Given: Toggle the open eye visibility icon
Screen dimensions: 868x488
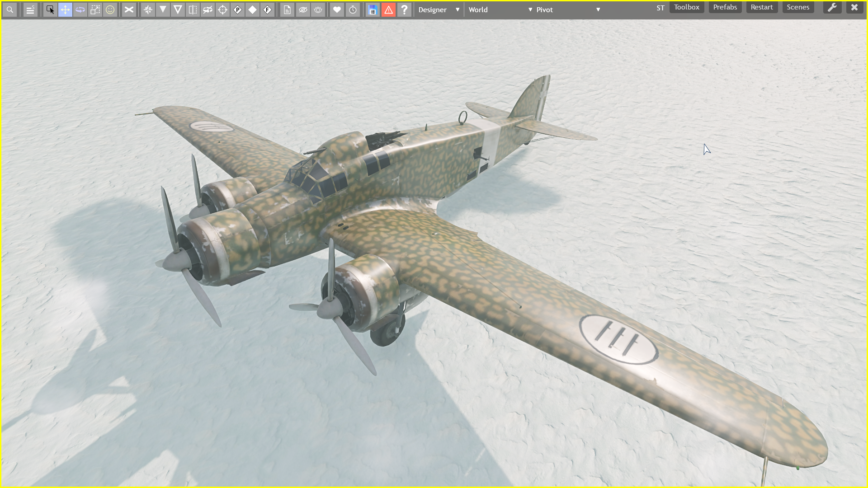Looking at the screenshot, I should (x=318, y=9).
